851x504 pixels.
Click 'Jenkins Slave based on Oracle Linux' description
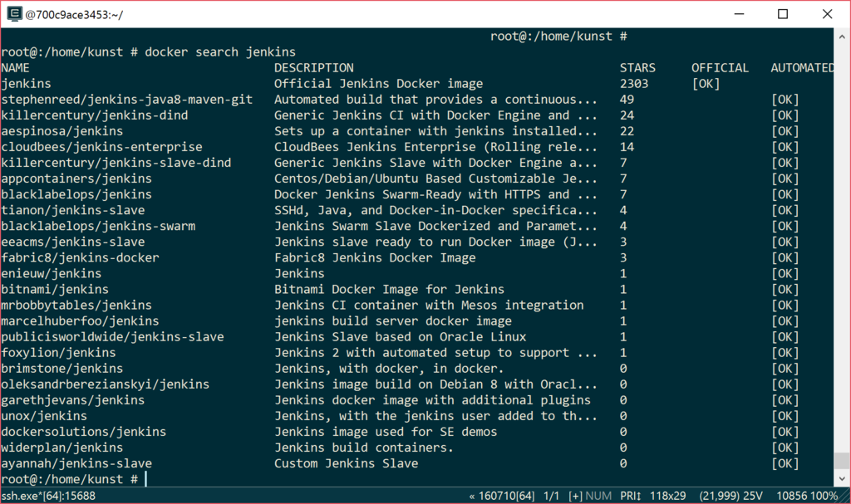pyautogui.click(x=400, y=336)
